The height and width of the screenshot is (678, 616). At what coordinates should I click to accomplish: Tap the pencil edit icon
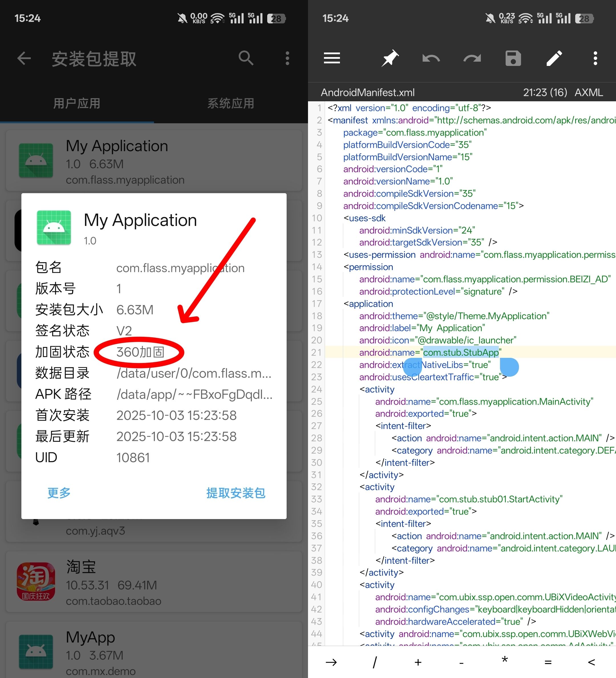(554, 58)
